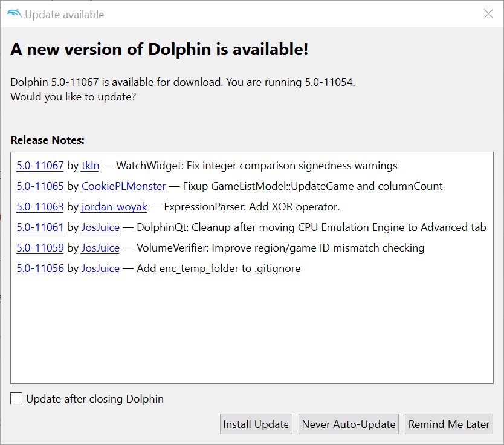Enable Update after closing Dolphin checkbox

tap(16, 398)
